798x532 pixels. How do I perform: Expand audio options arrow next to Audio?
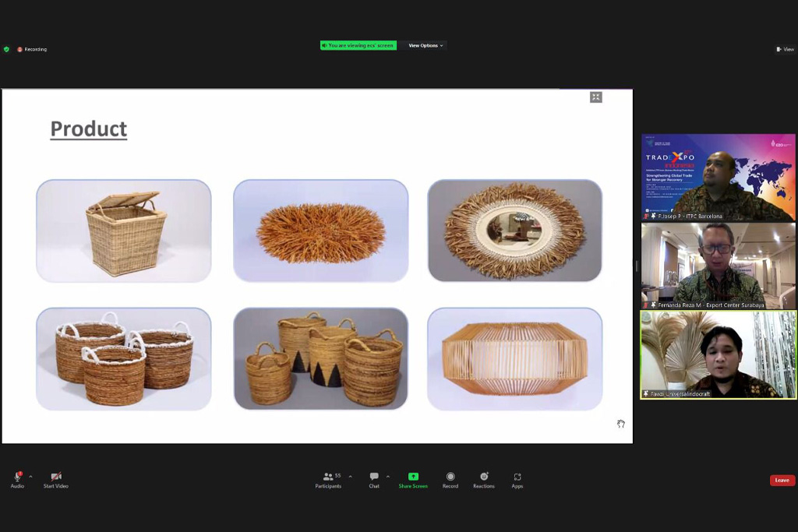(x=30, y=476)
